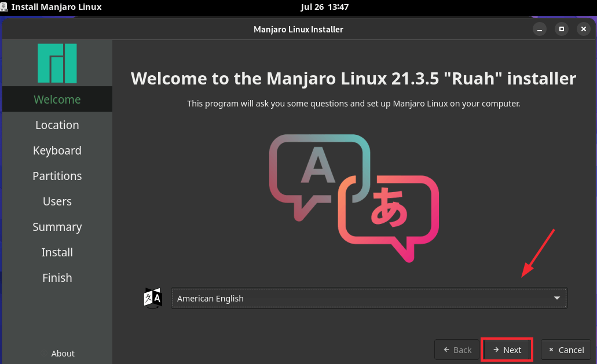Select the Welcome step in sidebar

(x=57, y=100)
